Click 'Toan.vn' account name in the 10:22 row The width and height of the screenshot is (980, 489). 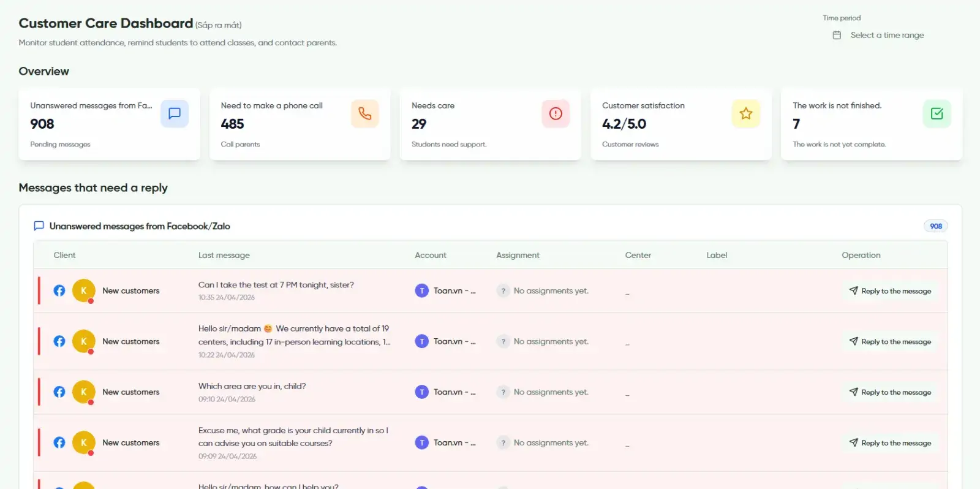[x=454, y=341]
